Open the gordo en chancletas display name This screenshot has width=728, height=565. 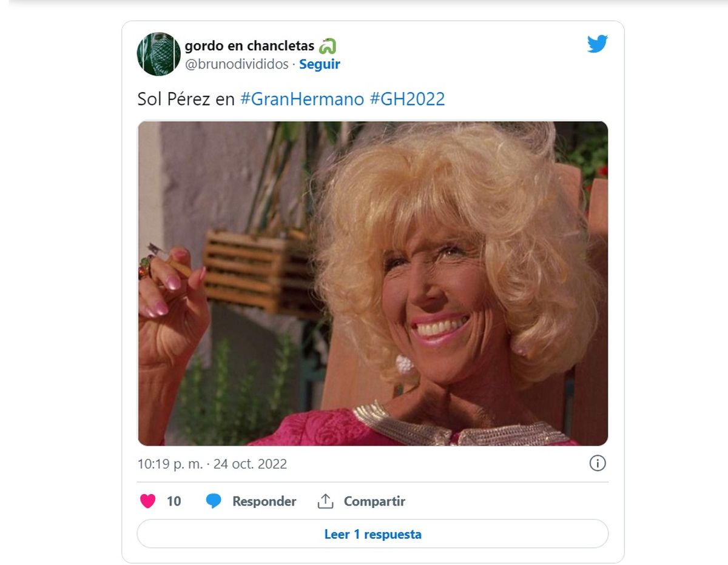click(x=249, y=46)
